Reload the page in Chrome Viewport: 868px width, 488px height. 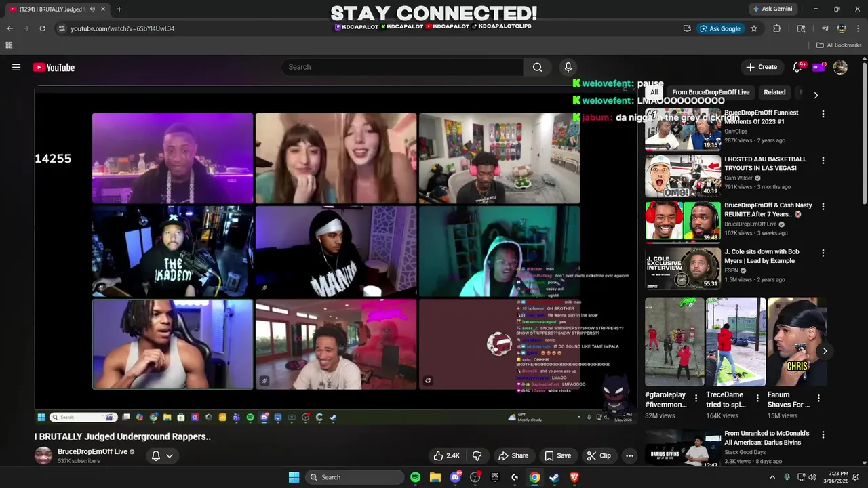coord(42,28)
